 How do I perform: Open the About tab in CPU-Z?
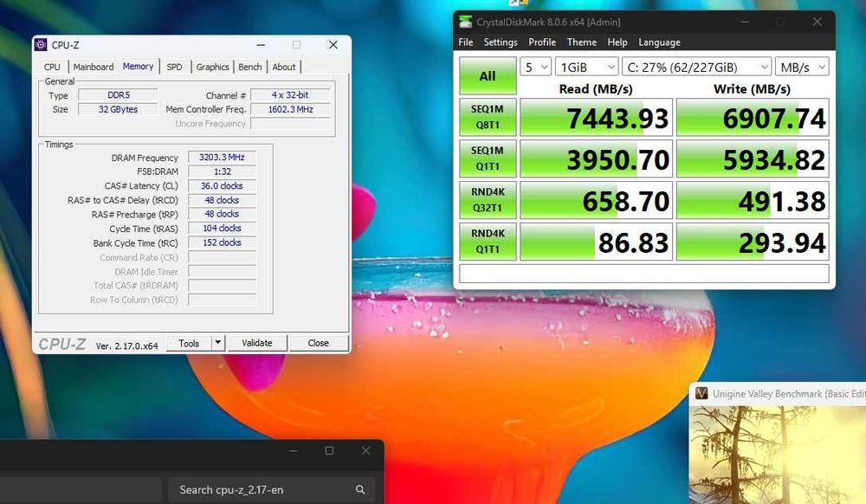[x=284, y=67]
